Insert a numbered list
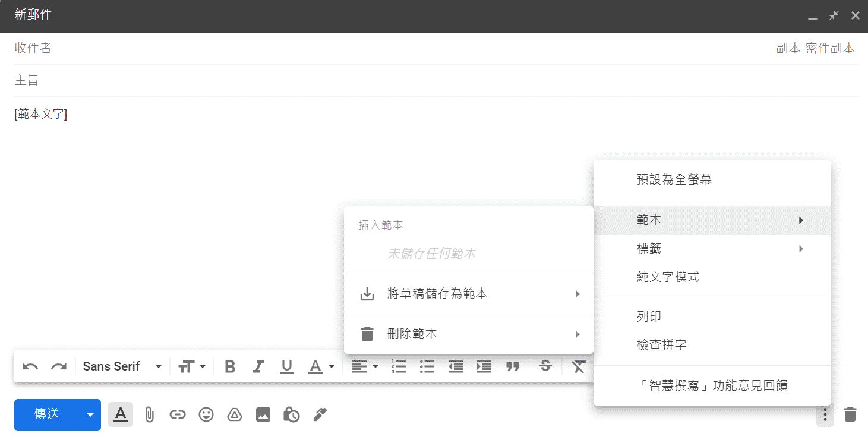868x440 pixels. coord(398,366)
